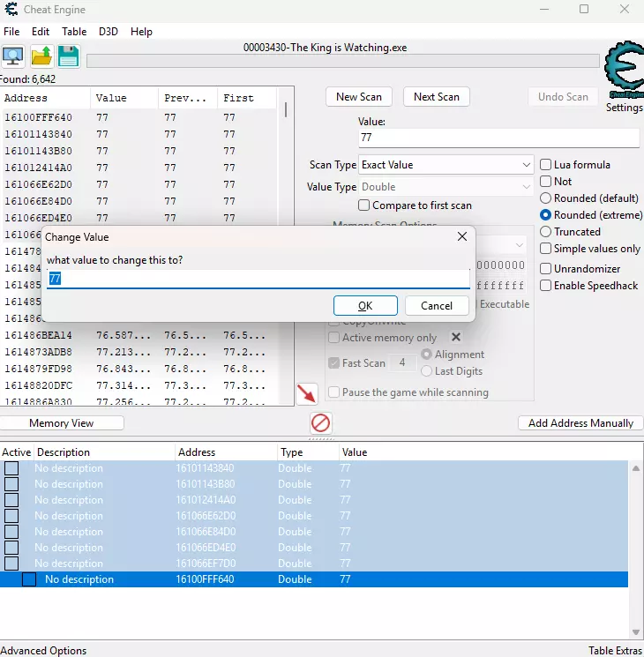The height and width of the screenshot is (657, 644).
Task: Click the Next Scan button
Action: tap(437, 97)
